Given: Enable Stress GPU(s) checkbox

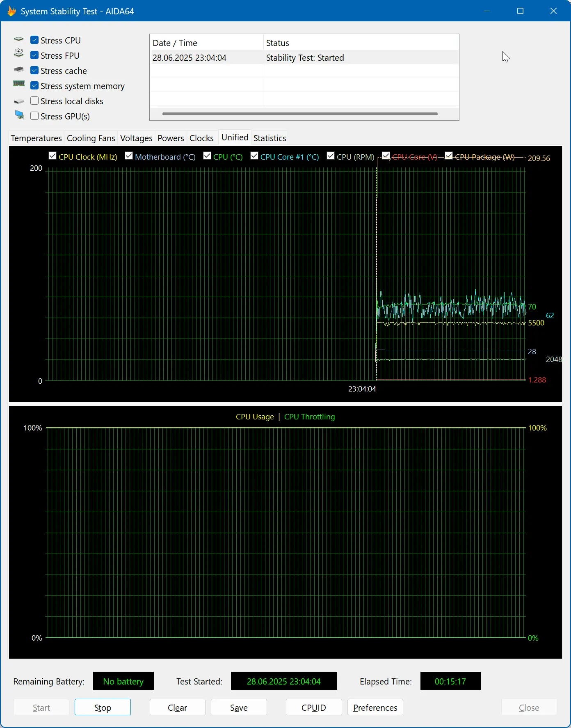Looking at the screenshot, I should click(x=34, y=116).
